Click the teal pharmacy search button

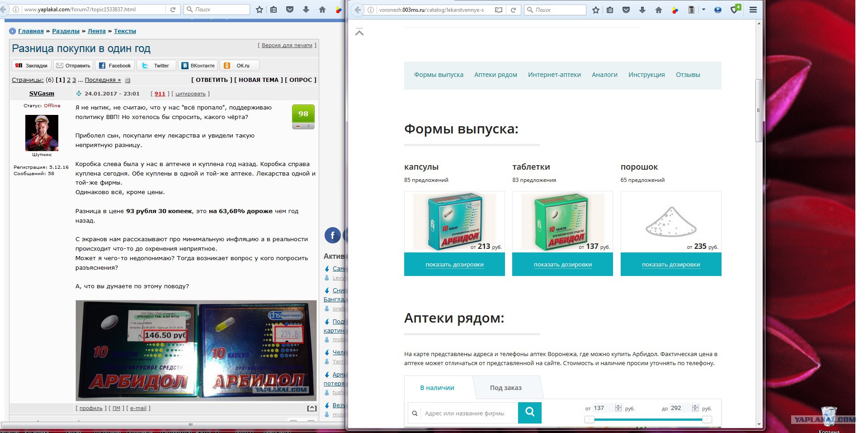point(529,412)
